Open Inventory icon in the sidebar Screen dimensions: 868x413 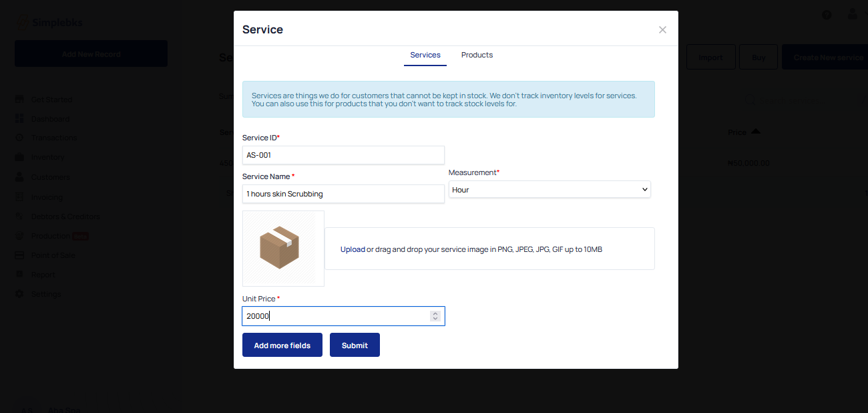19,157
